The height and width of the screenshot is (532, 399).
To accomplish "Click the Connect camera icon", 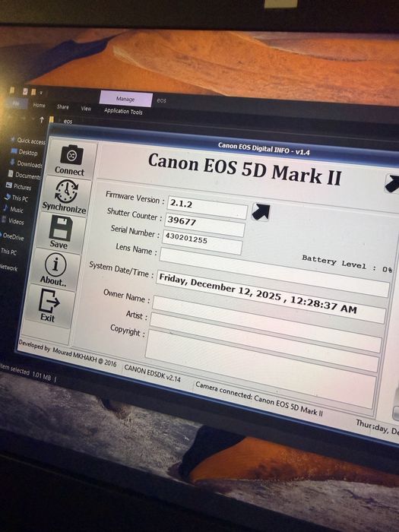I will tap(71, 155).
